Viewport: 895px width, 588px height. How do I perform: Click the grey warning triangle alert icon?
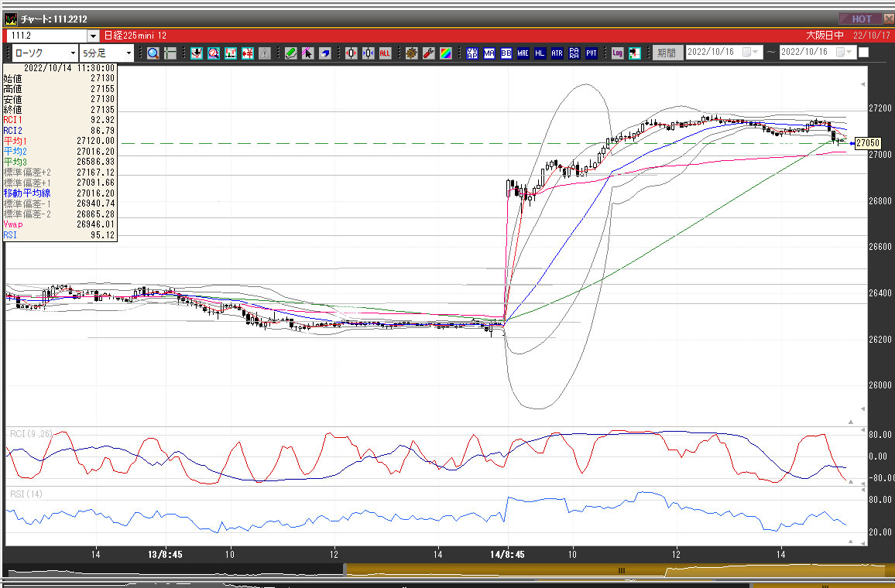pos(264,53)
